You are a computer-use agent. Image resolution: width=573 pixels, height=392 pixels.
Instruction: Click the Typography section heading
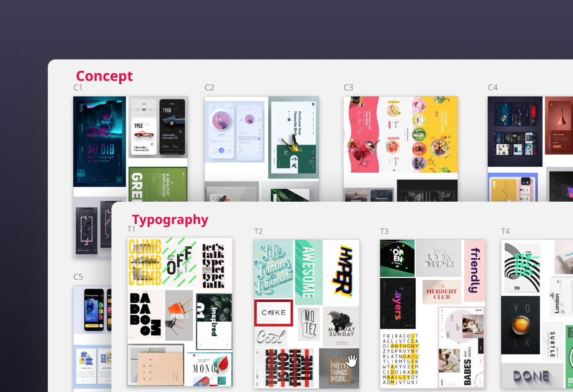(170, 219)
